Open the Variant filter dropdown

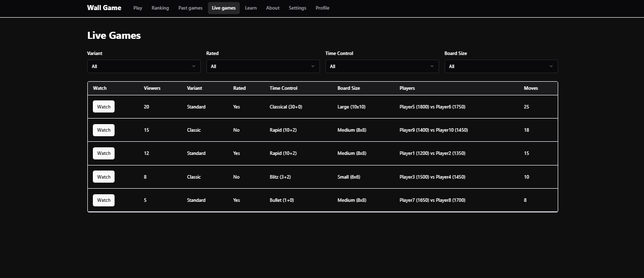click(144, 66)
